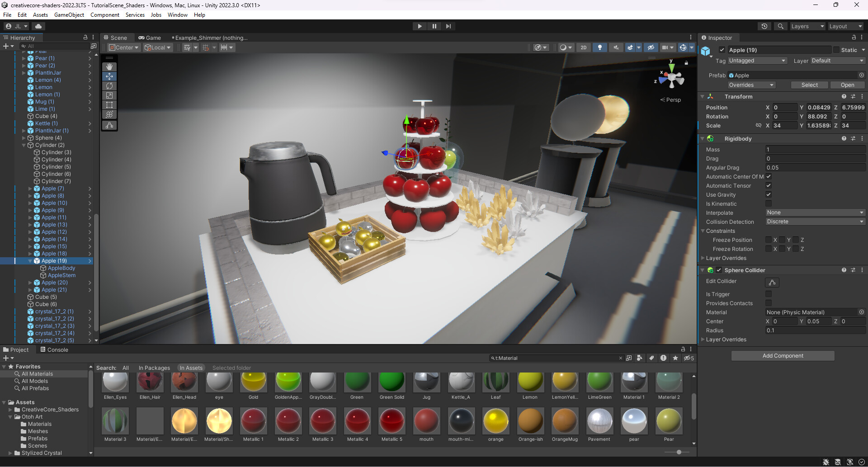Open the Interpolate dropdown
The image size is (868, 467).
814,212
